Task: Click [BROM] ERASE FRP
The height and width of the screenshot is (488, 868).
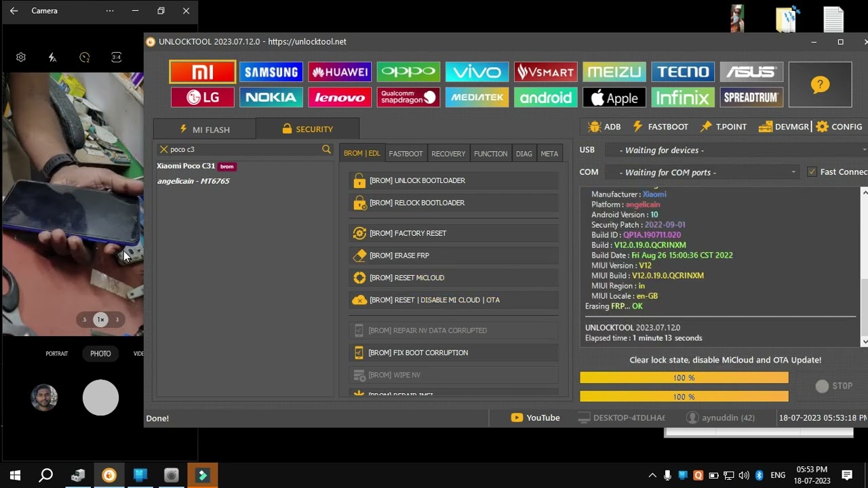Action: [454, 256]
